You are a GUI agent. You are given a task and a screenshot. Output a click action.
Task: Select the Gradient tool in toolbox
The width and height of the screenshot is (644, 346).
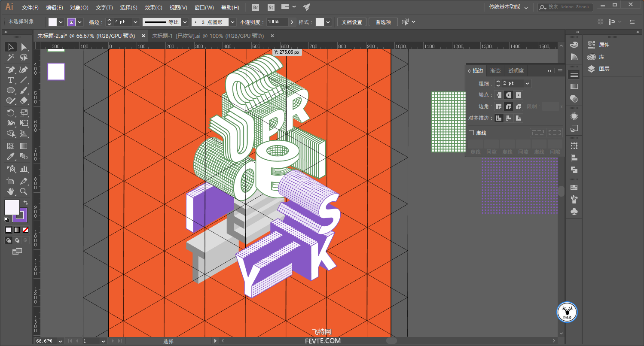click(24, 146)
